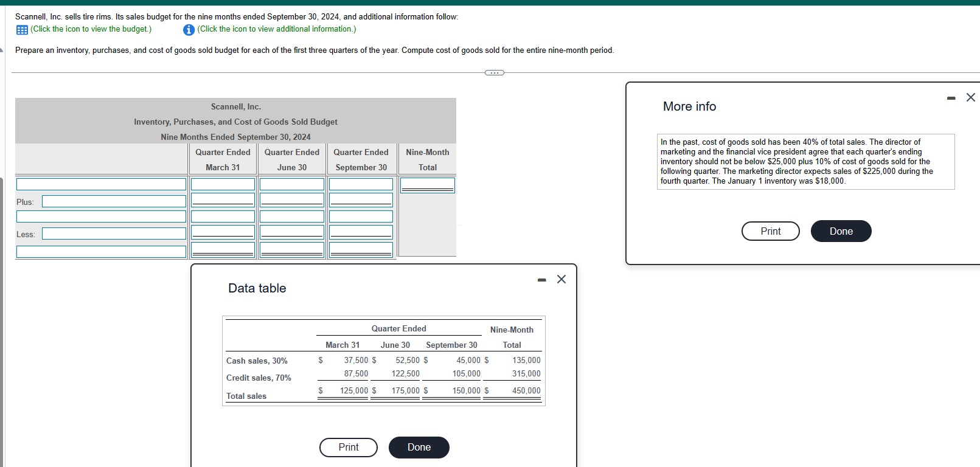Select the Less row March 31 field
The width and height of the screenshot is (980, 467).
(223, 232)
